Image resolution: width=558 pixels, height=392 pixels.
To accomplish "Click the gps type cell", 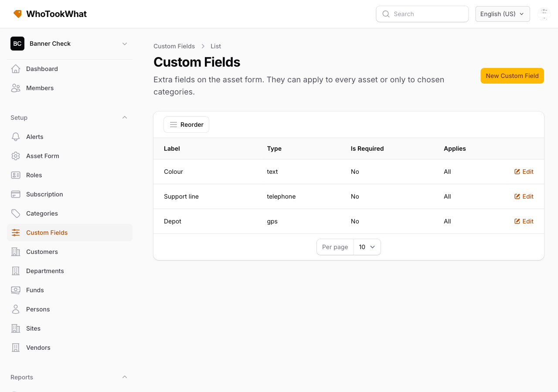I will (272, 221).
